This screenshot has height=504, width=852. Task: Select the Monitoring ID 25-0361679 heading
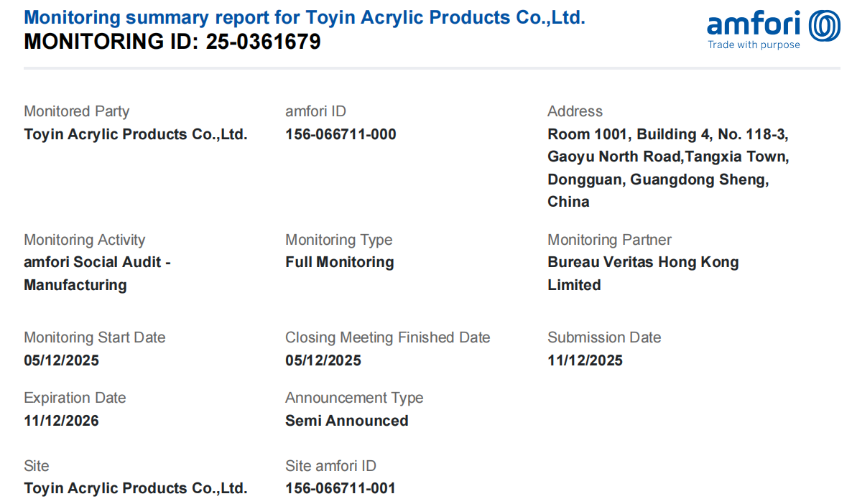coord(172,42)
